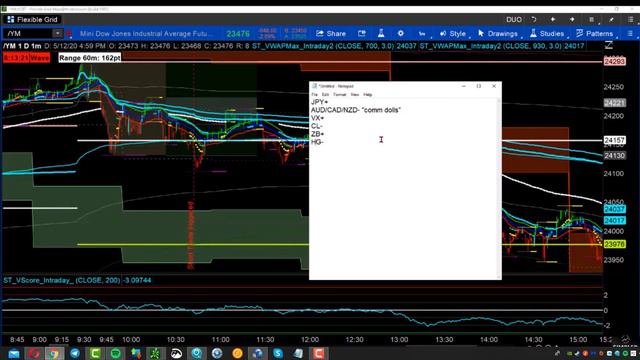Open the Notepad File menu
This screenshot has height=360, width=640.
coord(314,95)
